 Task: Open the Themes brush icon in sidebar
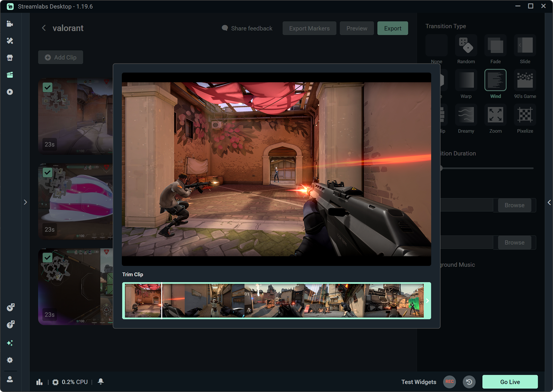click(x=10, y=41)
